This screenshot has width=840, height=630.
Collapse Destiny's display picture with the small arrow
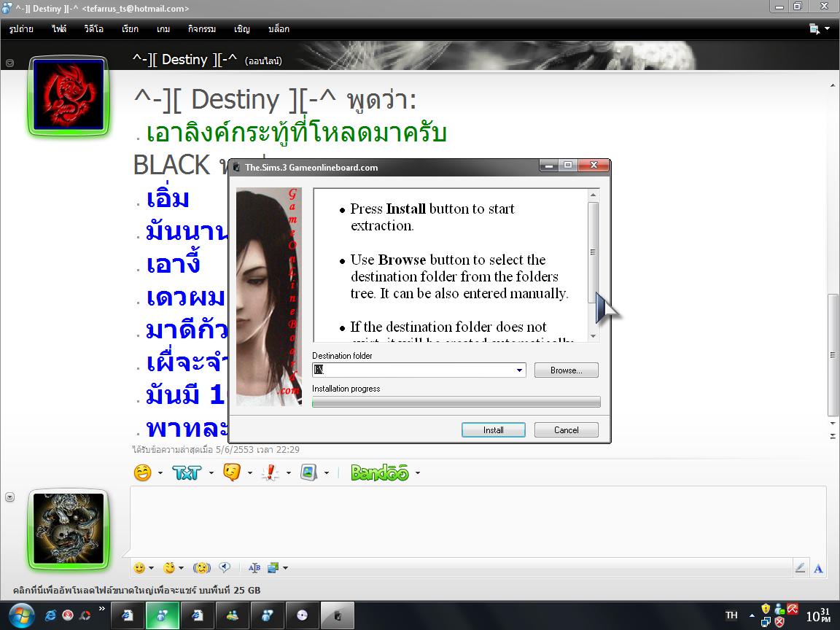click(x=9, y=63)
